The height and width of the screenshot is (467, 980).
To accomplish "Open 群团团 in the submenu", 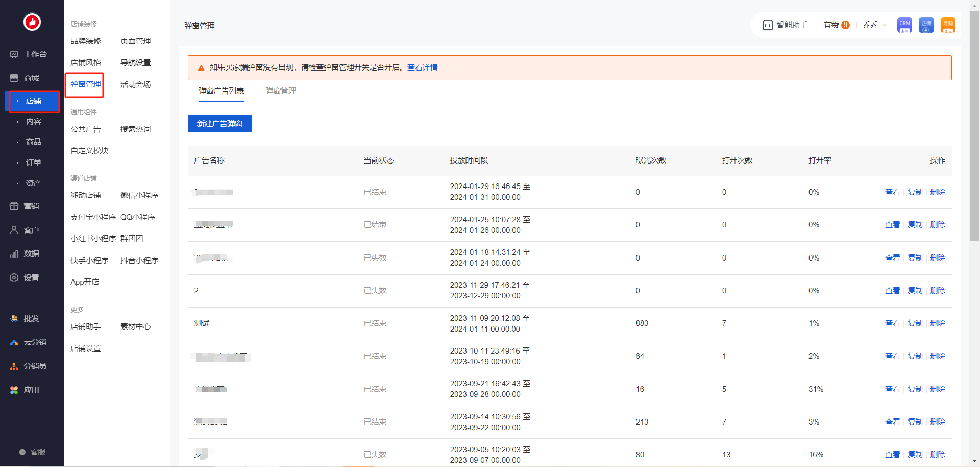I will click(x=132, y=239).
